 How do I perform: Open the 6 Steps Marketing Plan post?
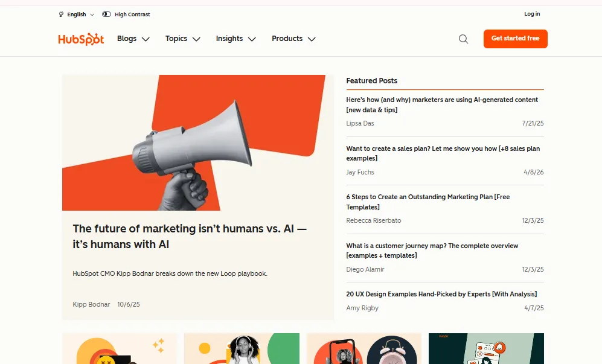428,202
